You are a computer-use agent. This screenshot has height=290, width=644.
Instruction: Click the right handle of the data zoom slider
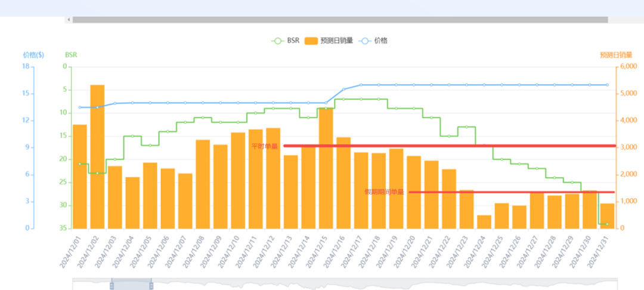tap(151, 285)
